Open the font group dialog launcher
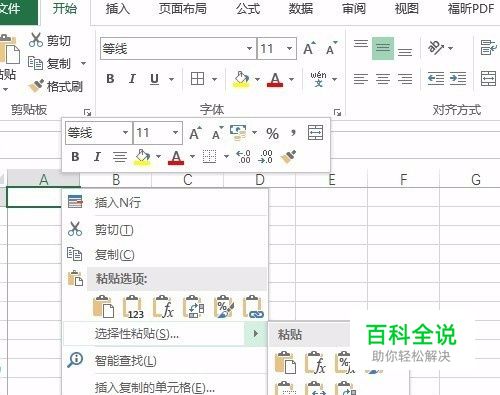Viewport: 500px width, 395px height. (337, 113)
